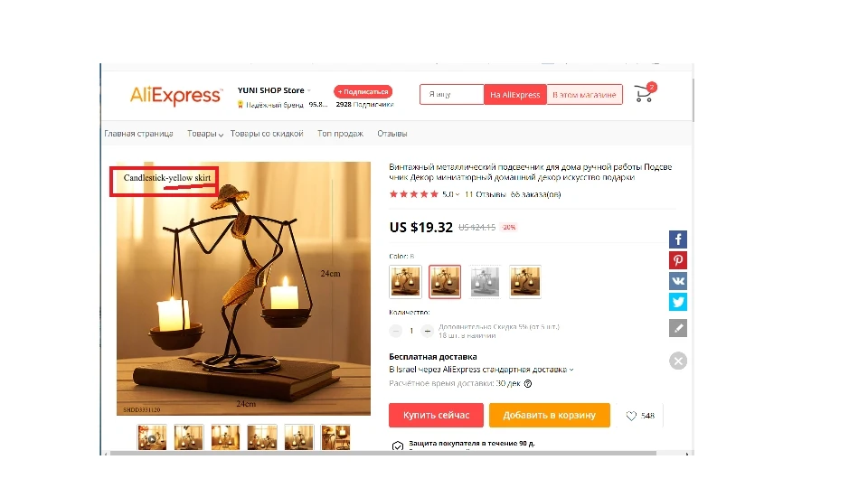Open the Отзывы store tab
Screen dimensions: 868x488
(392, 134)
